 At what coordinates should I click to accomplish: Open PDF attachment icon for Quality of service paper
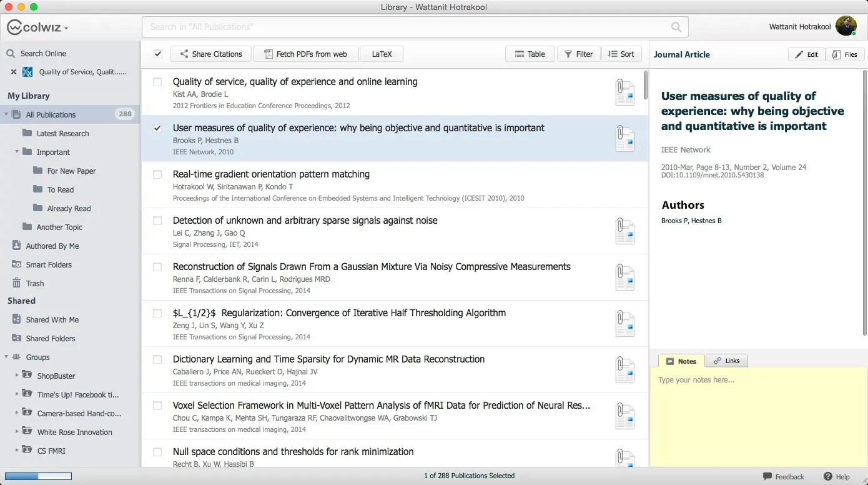point(624,92)
